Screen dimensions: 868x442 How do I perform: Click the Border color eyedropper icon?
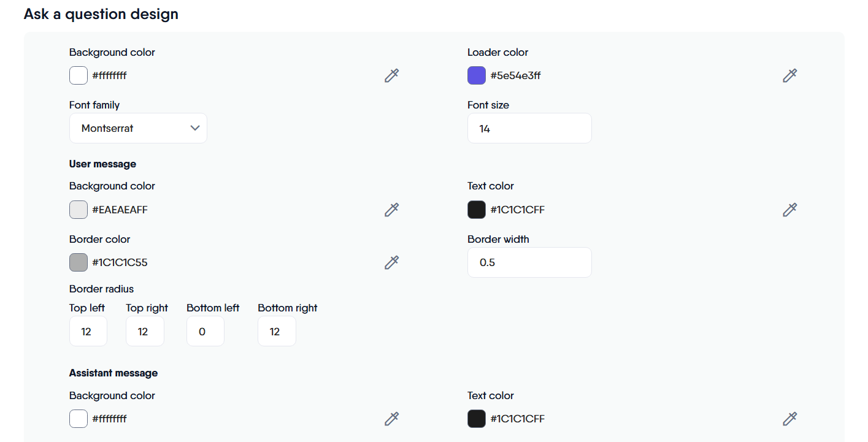tap(391, 262)
